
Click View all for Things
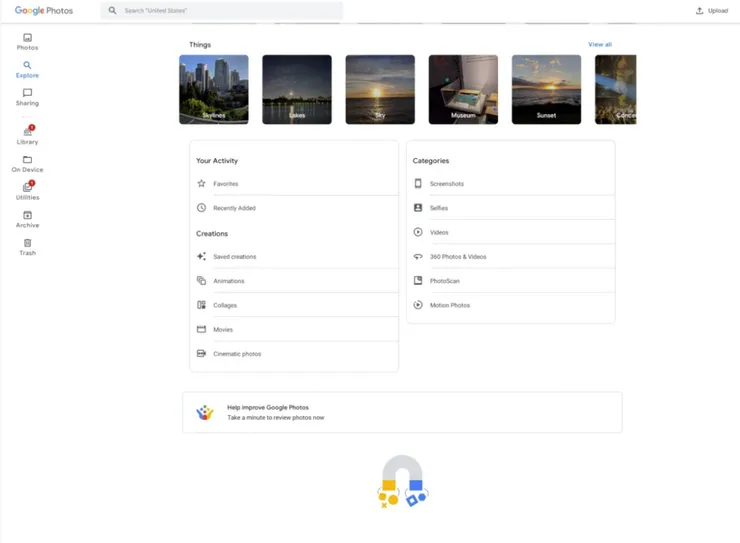coord(600,44)
